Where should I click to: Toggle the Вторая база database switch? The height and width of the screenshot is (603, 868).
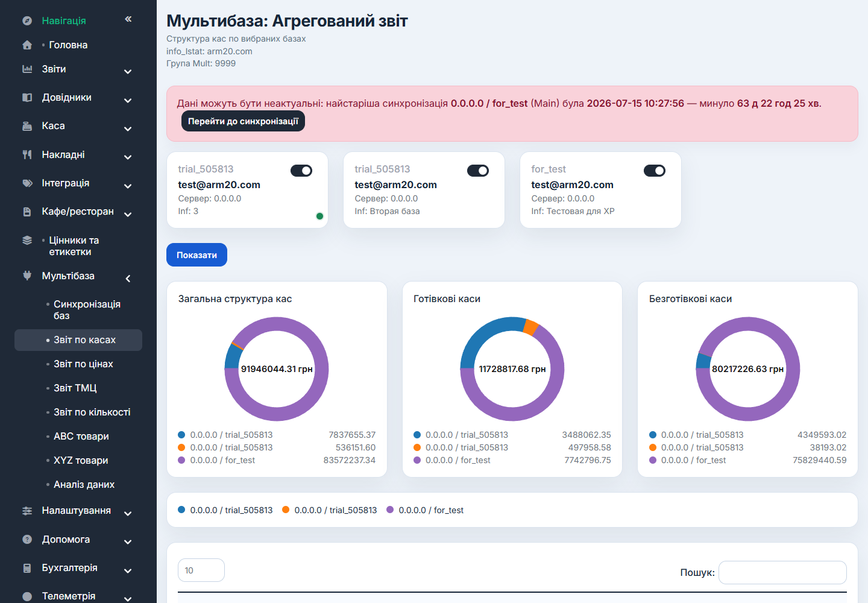[x=478, y=171]
